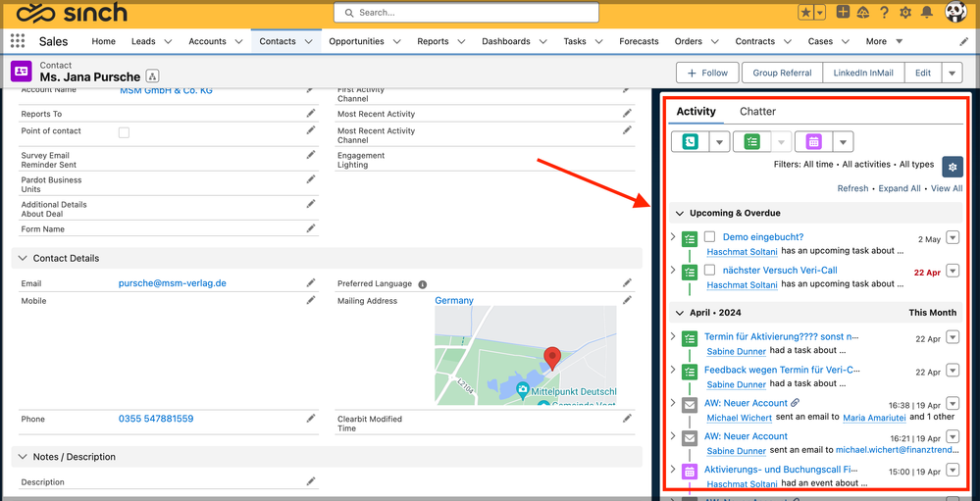This screenshot has width=980, height=501.
Task: Click the favorites star icon
Action: pos(805,13)
